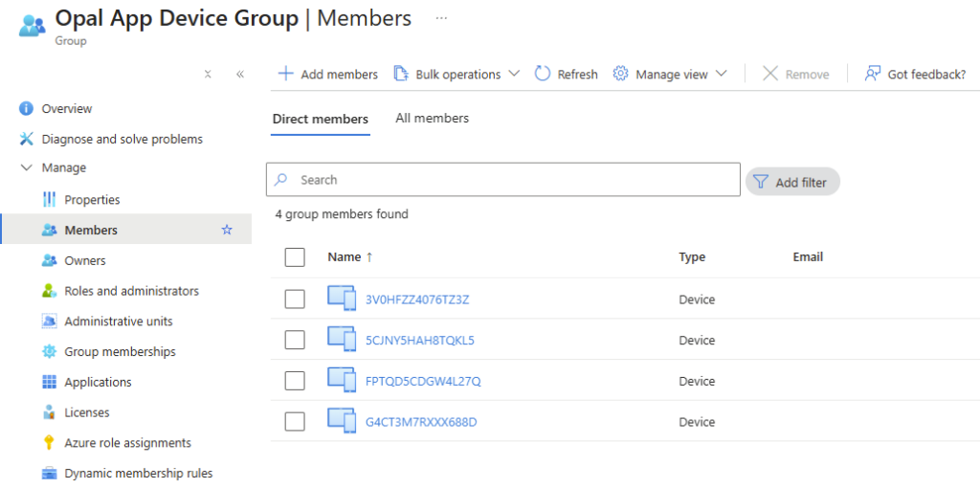Viewport: 980px width, 488px height.
Task: Click the Refresh icon in toolbar
Action: click(543, 74)
